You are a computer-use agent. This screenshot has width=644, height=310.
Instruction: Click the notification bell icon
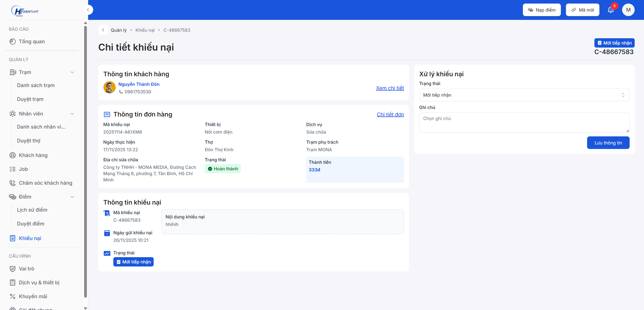pos(611,10)
